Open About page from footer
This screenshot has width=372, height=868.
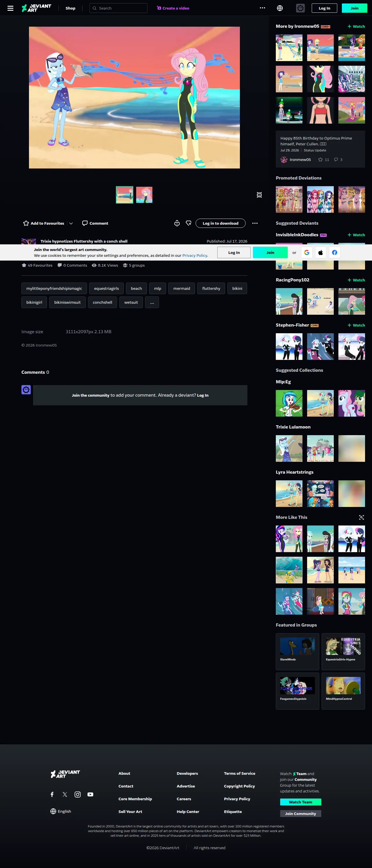(124, 773)
